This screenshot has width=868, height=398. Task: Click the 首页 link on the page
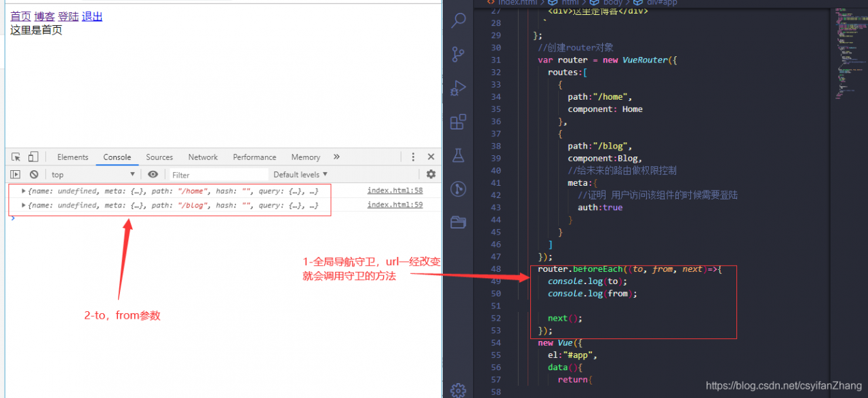click(20, 16)
